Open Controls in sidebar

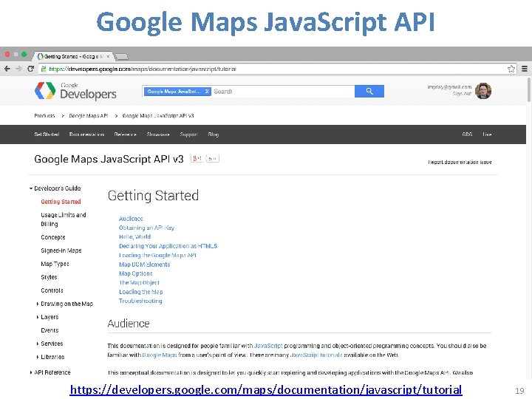click(x=52, y=290)
